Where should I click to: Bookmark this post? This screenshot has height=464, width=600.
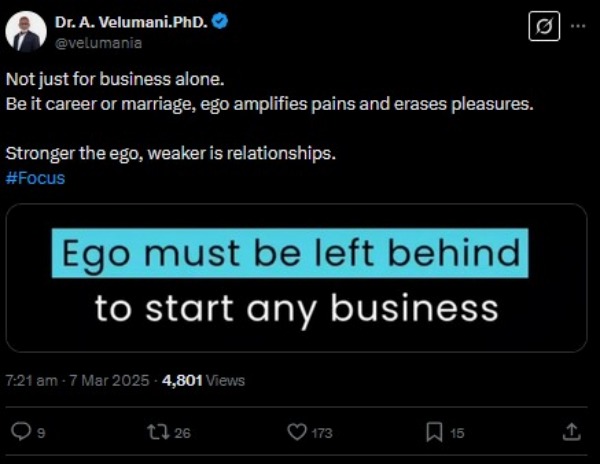coord(434,432)
